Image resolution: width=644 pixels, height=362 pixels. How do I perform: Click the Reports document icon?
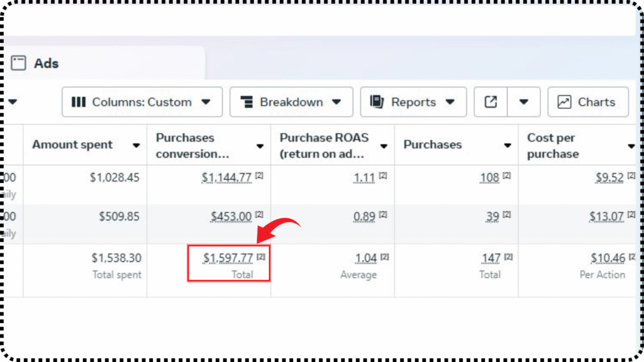click(377, 102)
